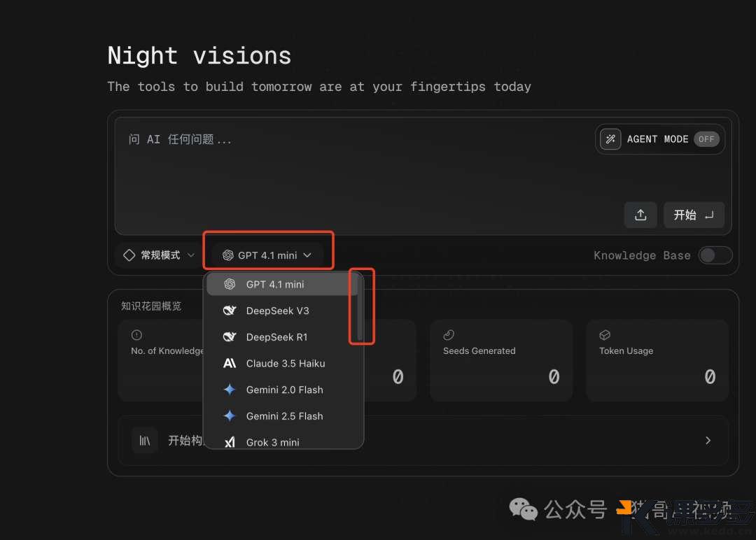Screen dimensions: 756x540
Task: Click the Night visions title
Action: point(199,55)
